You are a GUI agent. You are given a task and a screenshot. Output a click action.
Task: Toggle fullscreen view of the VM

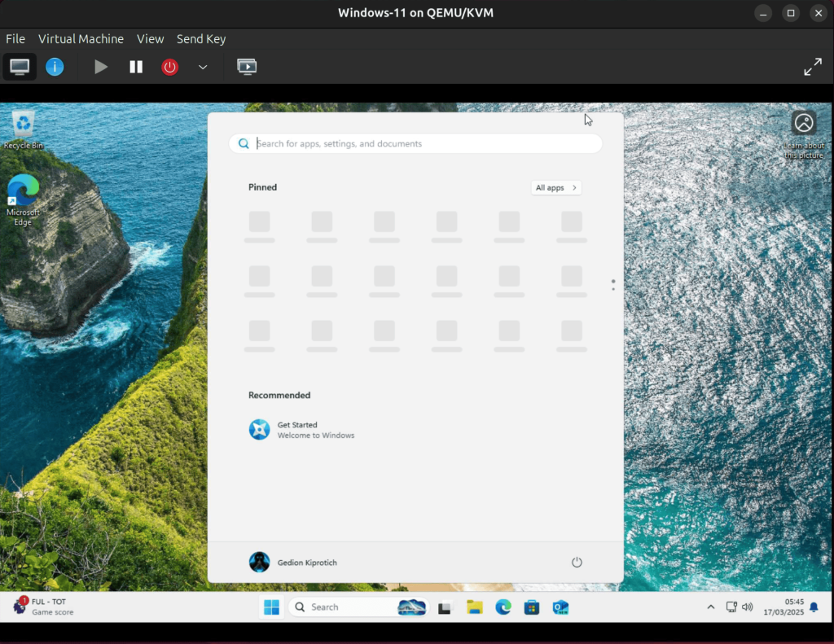813,67
